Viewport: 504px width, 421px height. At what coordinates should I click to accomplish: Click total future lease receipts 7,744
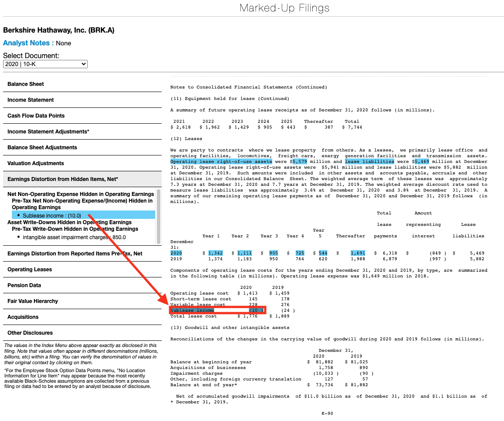tap(355, 127)
